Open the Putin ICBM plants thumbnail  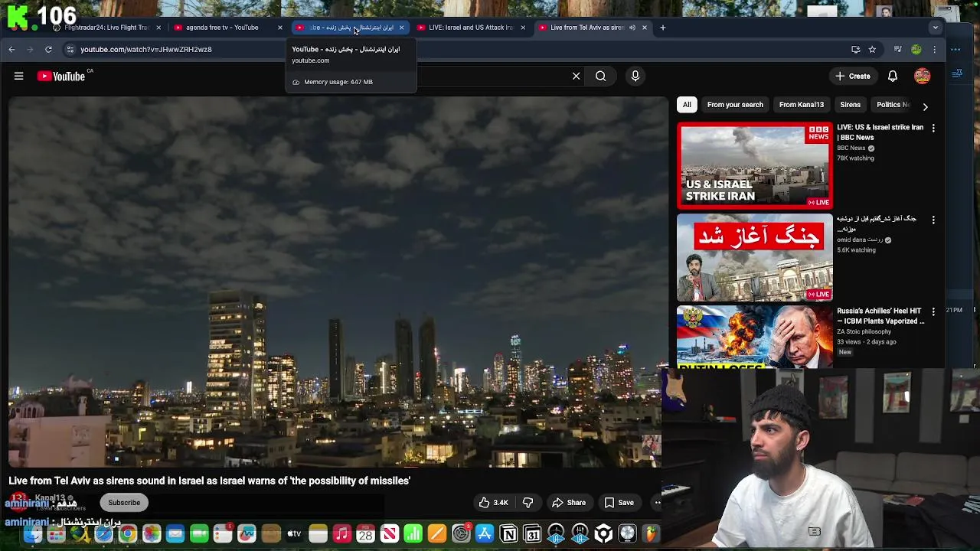coord(755,337)
